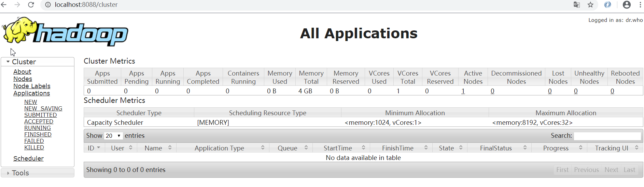Open the Nodes page link
The width and height of the screenshot is (644, 187).
pos(23,79)
